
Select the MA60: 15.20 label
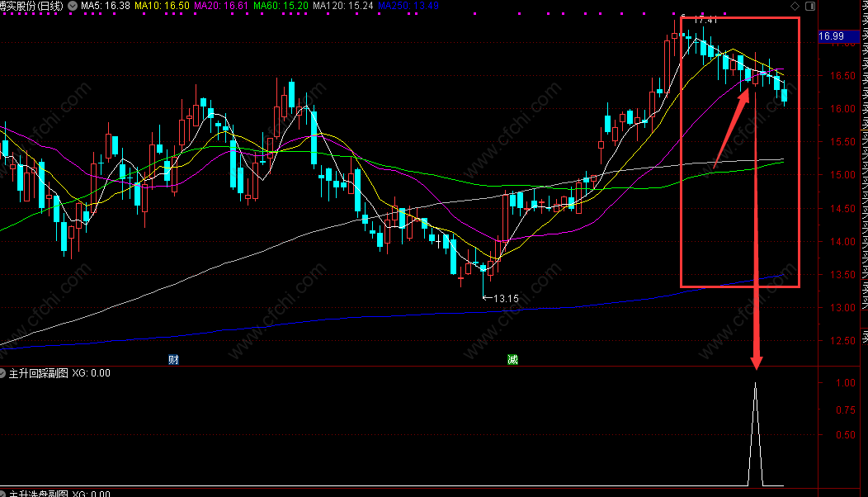(281, 6)
